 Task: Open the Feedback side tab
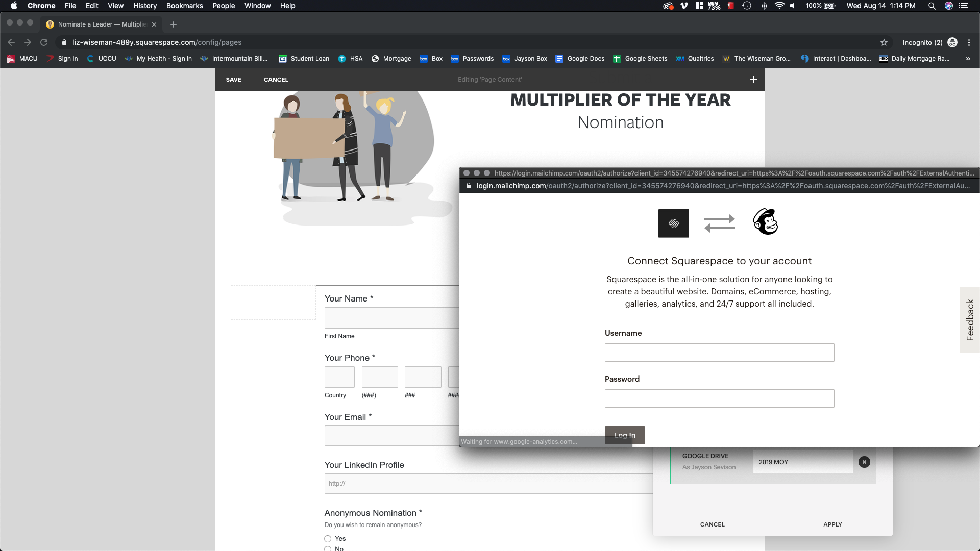point(970,320)
